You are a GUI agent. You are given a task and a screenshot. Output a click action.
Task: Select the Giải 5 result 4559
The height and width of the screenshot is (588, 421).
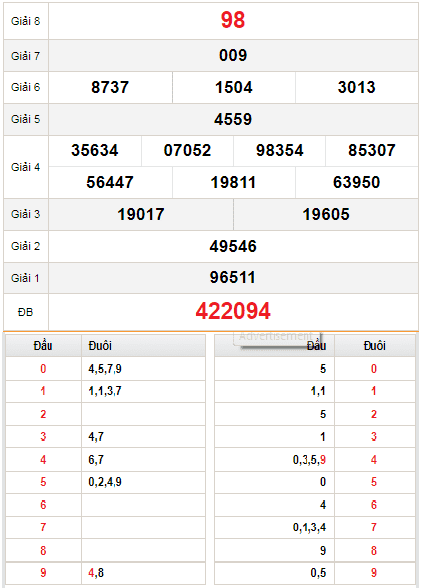click(233, 119)
